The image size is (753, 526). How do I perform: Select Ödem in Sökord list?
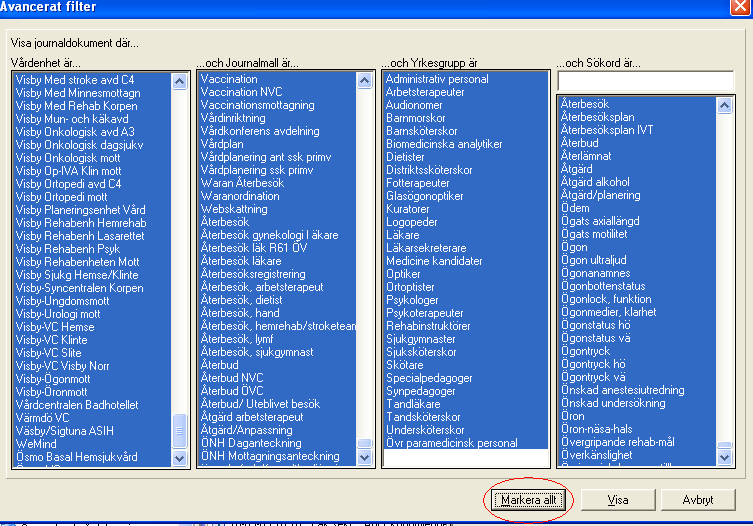pos(575,208)
